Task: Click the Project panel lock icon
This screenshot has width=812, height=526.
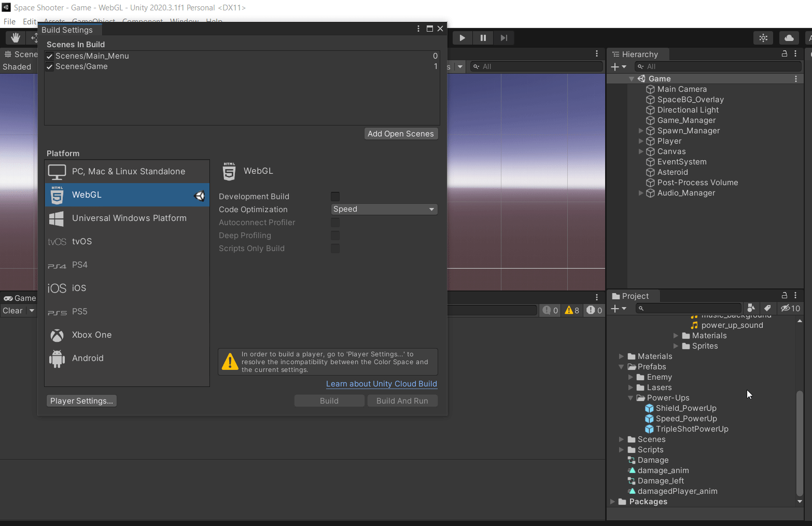Action: 785,295
